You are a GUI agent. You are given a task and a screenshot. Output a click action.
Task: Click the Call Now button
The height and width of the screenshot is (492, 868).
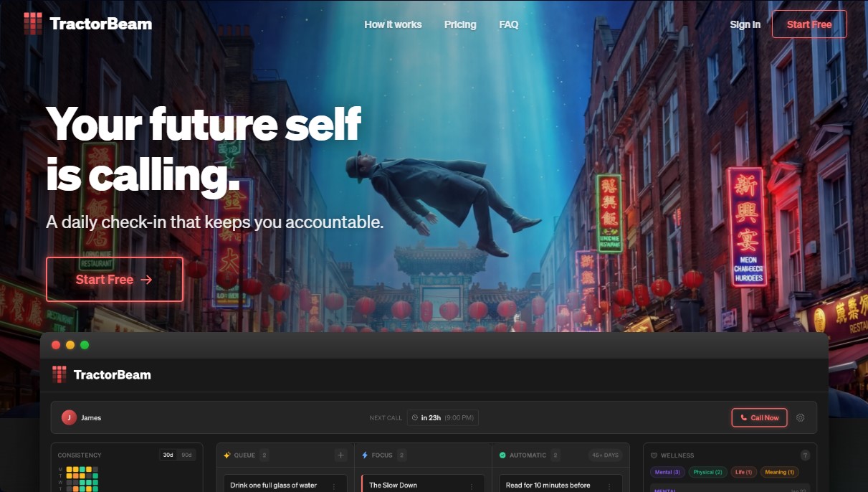coord(759,417)
